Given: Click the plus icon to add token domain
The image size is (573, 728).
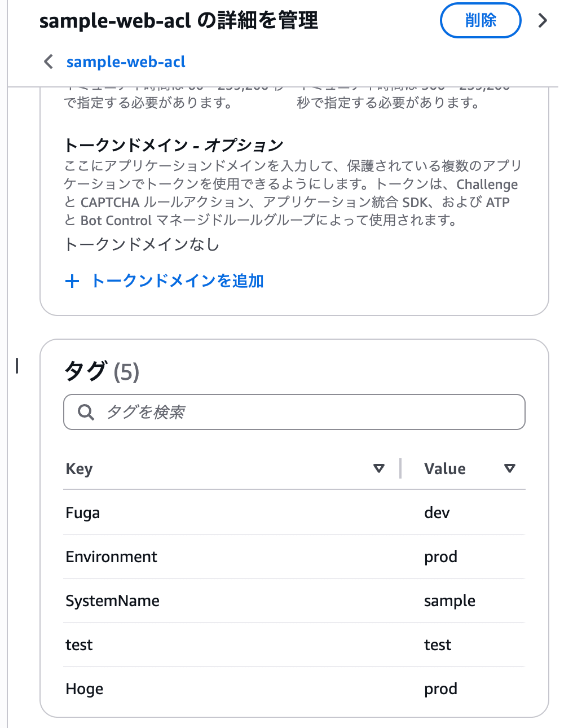Looking at the screenshot, I should pos(72,280).
